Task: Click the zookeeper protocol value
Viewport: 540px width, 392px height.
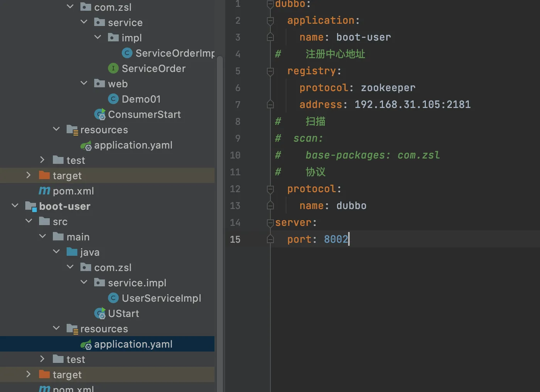Action: (x=388, y=88)
